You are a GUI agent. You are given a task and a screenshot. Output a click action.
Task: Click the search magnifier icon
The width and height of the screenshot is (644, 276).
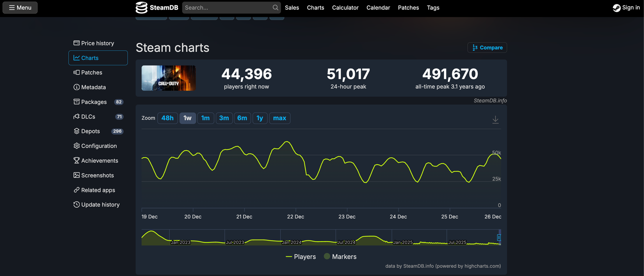point(276,7)
